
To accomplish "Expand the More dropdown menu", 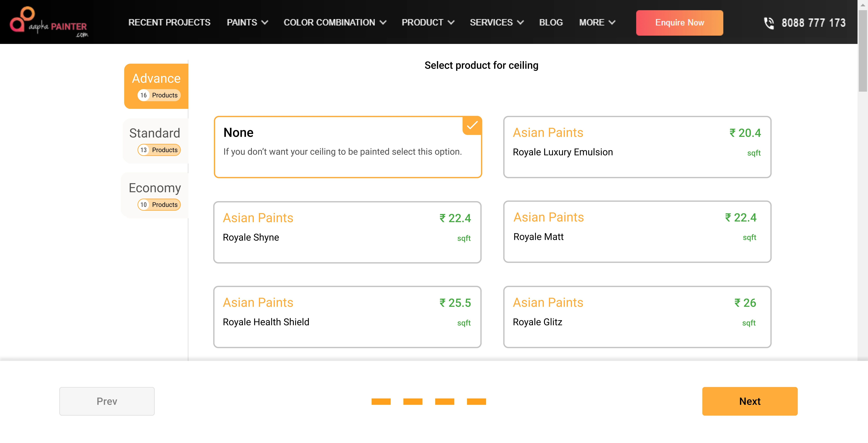I will [597, 23].
